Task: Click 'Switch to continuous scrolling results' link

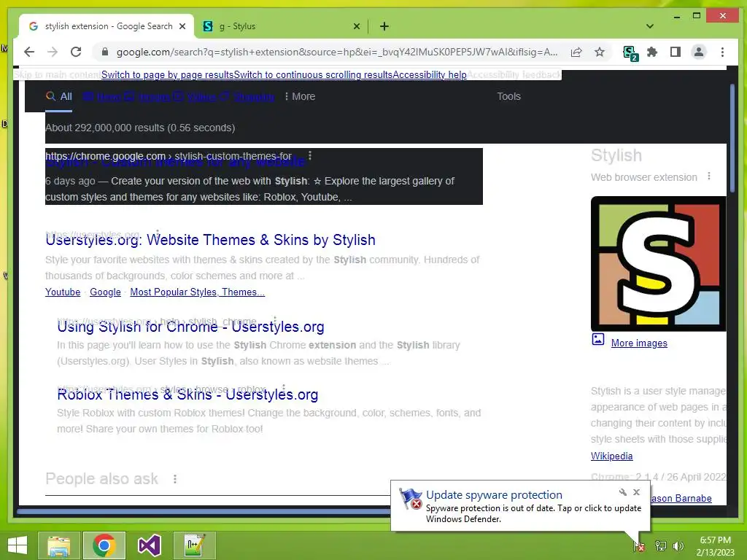Action: coord(313,75)
